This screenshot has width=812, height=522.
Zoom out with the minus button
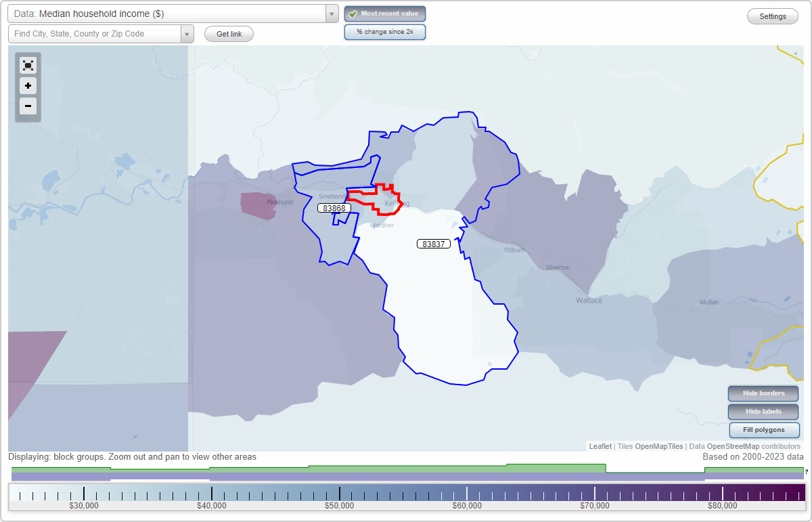pyautogui.click(x=28, y=106)
